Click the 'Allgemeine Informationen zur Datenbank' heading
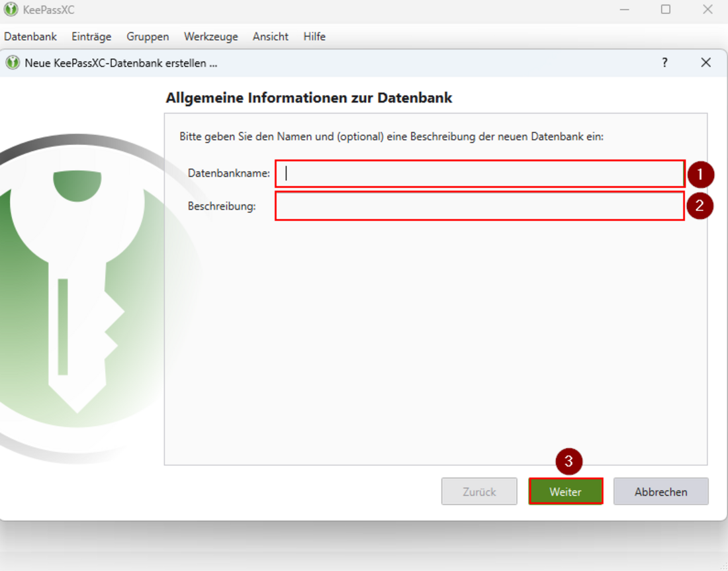The image size is (728, 571). point(309,98)
